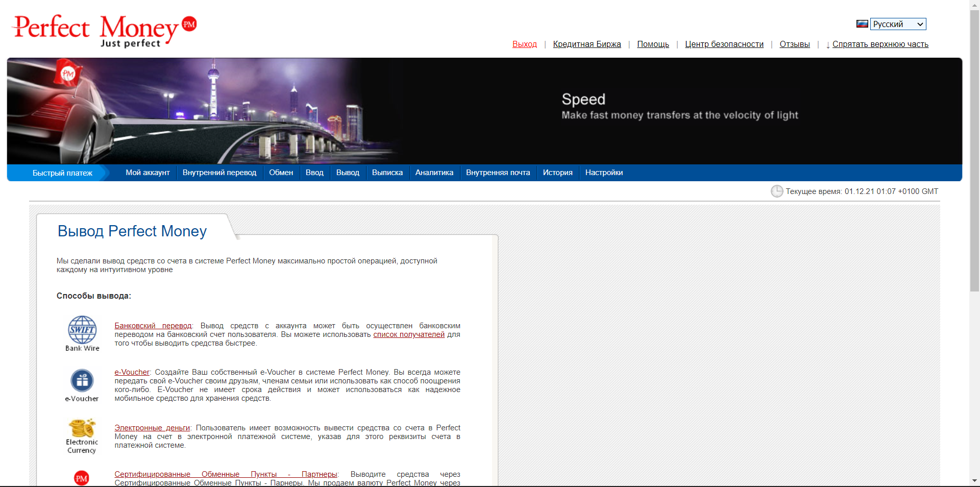
Task: Open Внутренний перевод menu item
Action: tap(219, 173)
